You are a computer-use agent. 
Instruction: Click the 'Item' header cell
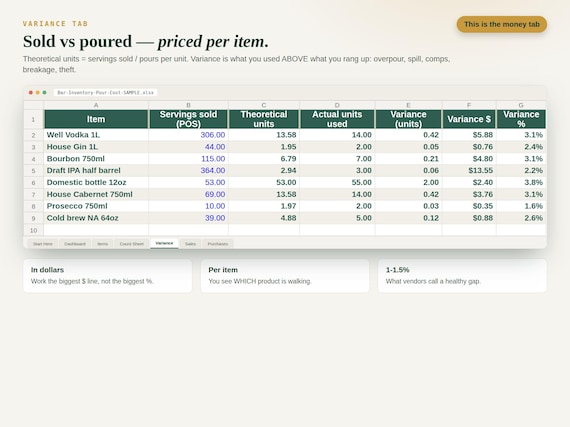pos(96,119)
